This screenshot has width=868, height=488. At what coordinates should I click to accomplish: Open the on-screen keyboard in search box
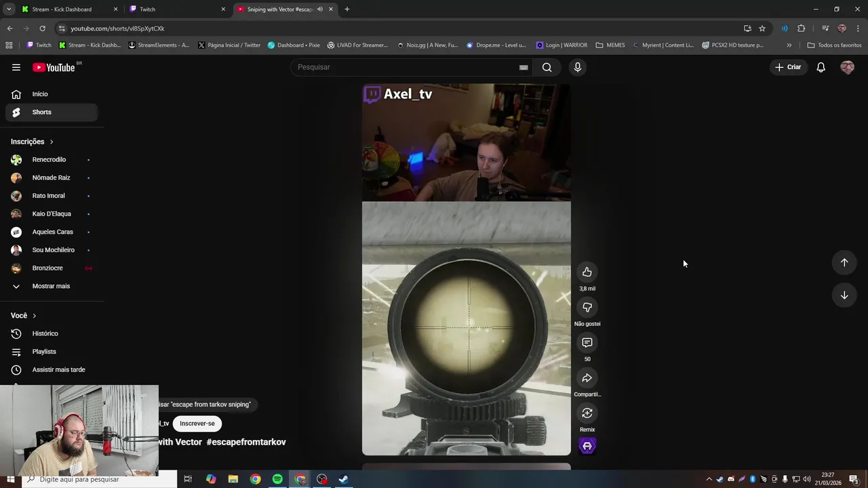[524, 67]
